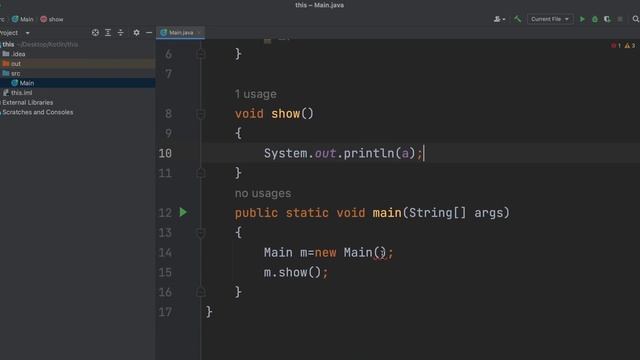Click the 'show' method name on line 8

285,114
